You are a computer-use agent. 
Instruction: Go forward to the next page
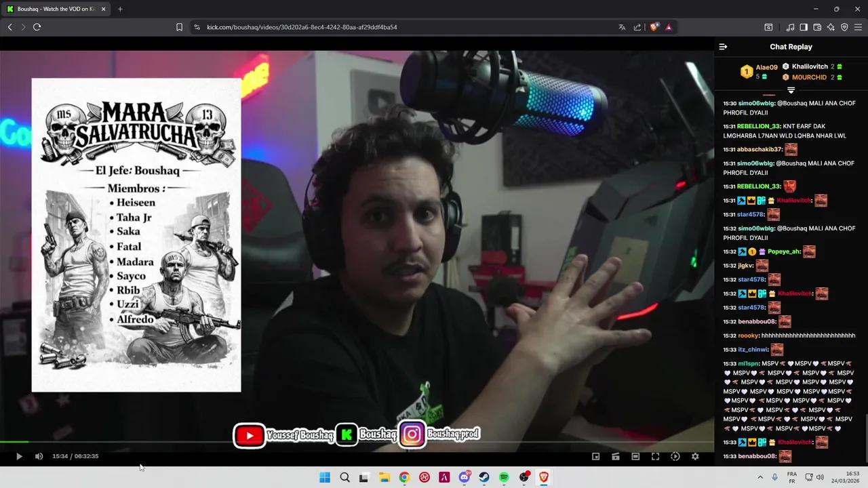pos(23,27)
